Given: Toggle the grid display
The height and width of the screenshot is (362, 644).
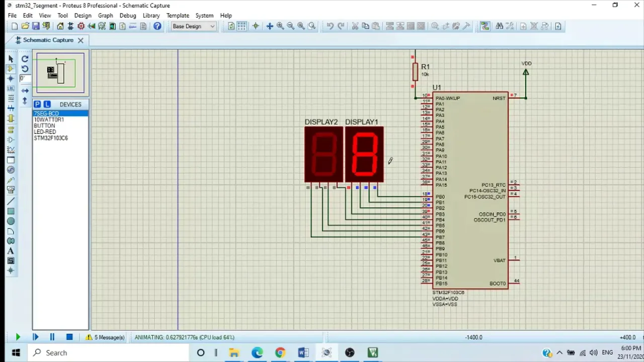Looking at the screenshot, I should click(242, 26).
